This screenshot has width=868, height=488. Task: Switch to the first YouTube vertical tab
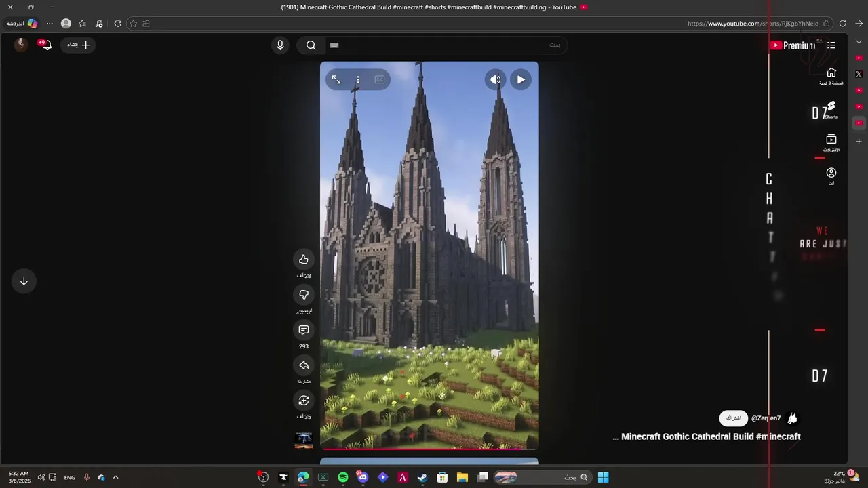click(859, 58)
